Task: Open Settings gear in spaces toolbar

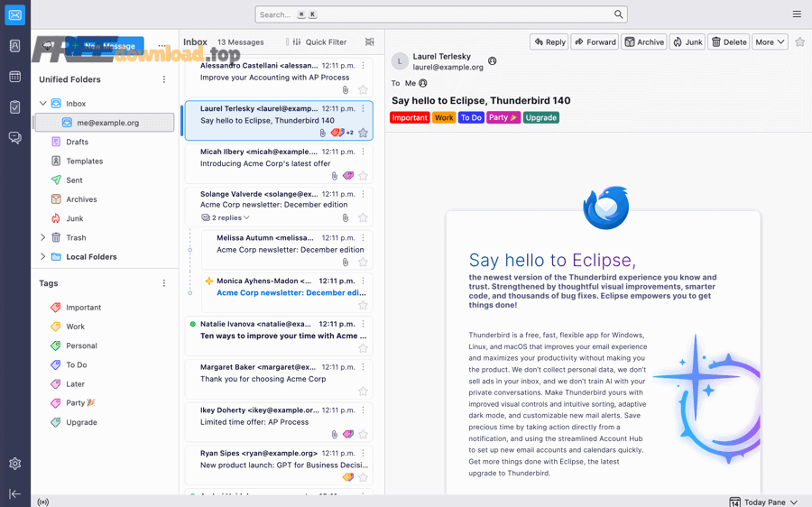Action: pos(15,464)
